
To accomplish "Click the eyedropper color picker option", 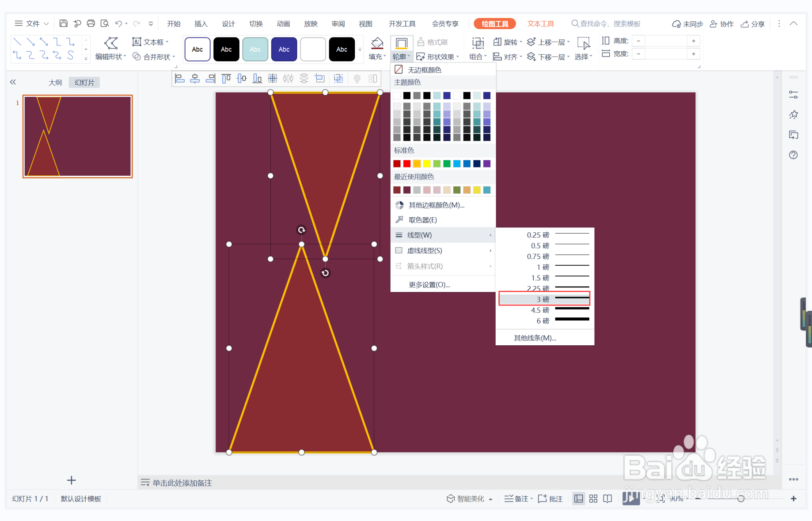I will pos(423,220).
